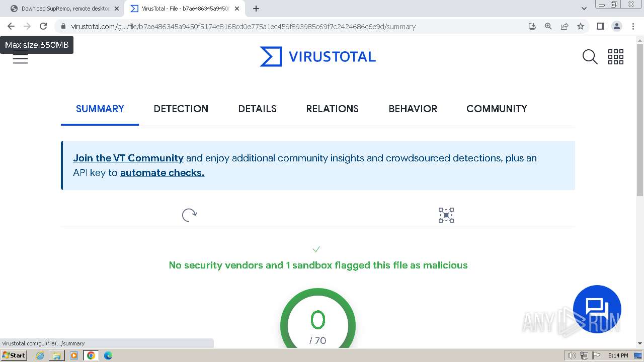Switch to the COMMUNITY tab

[497, 109]
